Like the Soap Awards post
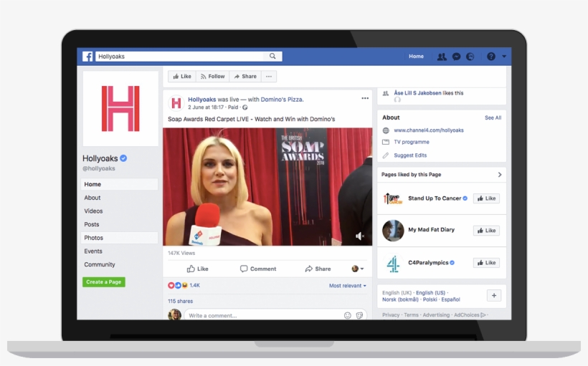588x366 pixels. (x=198, y=269)
